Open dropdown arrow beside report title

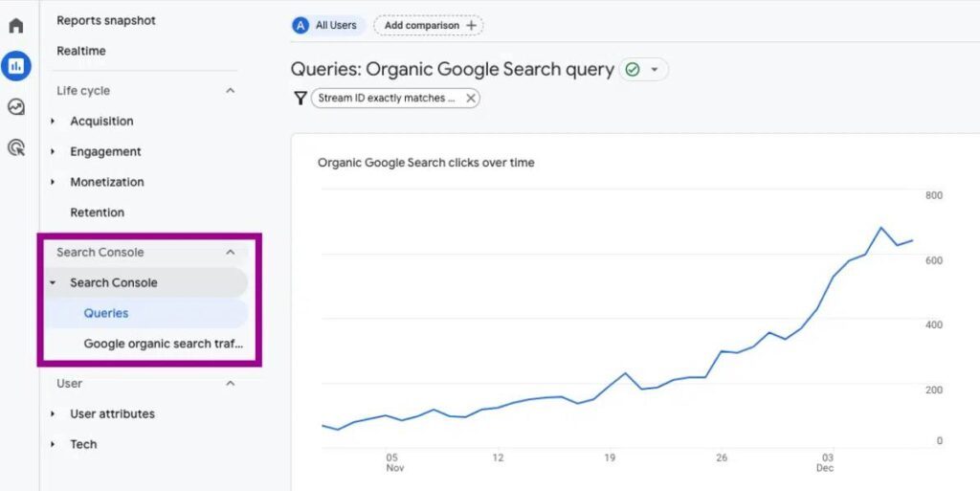[655, 70]
